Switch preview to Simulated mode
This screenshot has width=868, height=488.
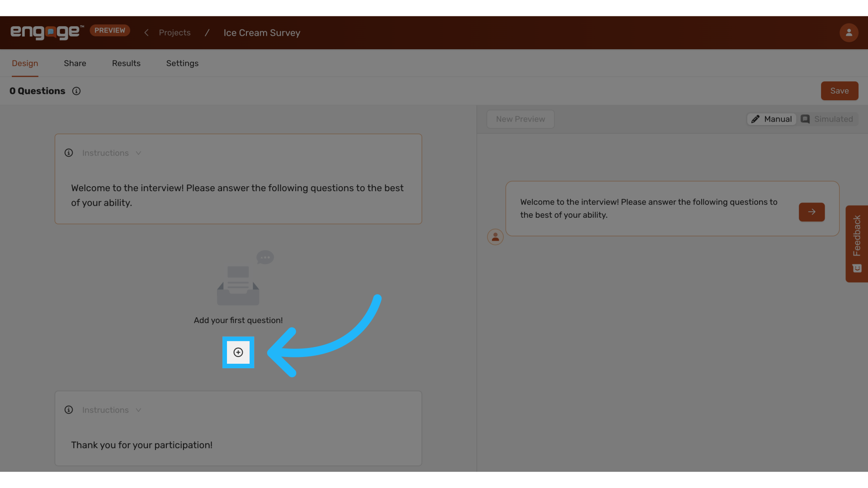[x=827, y=119]
